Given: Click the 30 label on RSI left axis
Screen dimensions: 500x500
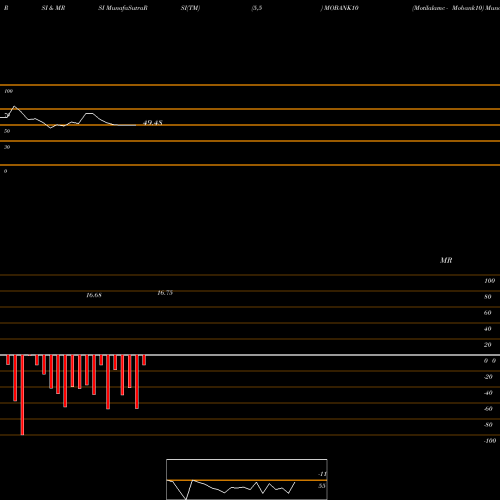Looking at the screenshot, I should pyautogui.click(x=7, y=147).
